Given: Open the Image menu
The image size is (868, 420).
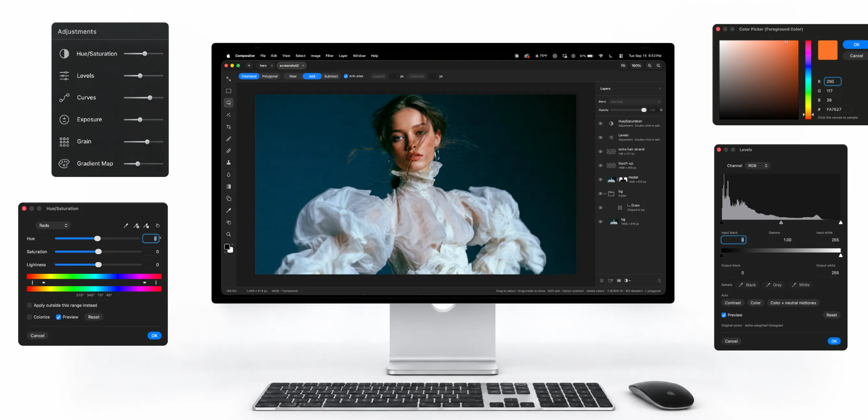Looking at the screenshot, I should 315,56.
